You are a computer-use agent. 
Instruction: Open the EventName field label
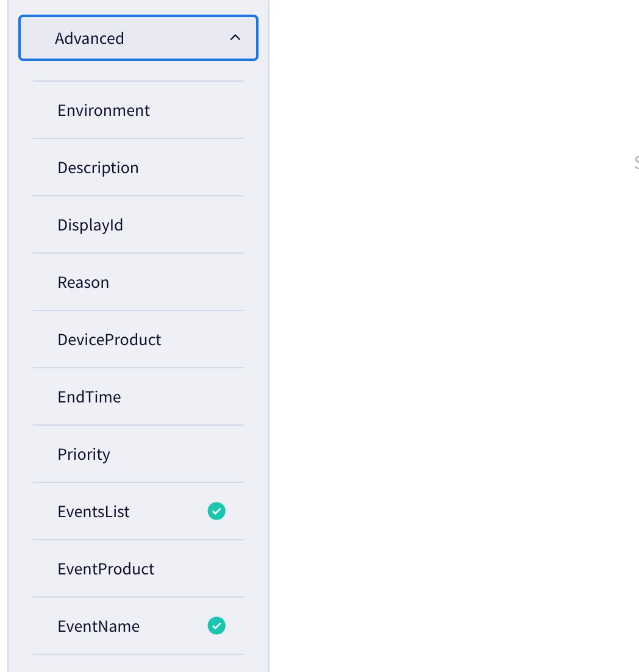[99, 626]
